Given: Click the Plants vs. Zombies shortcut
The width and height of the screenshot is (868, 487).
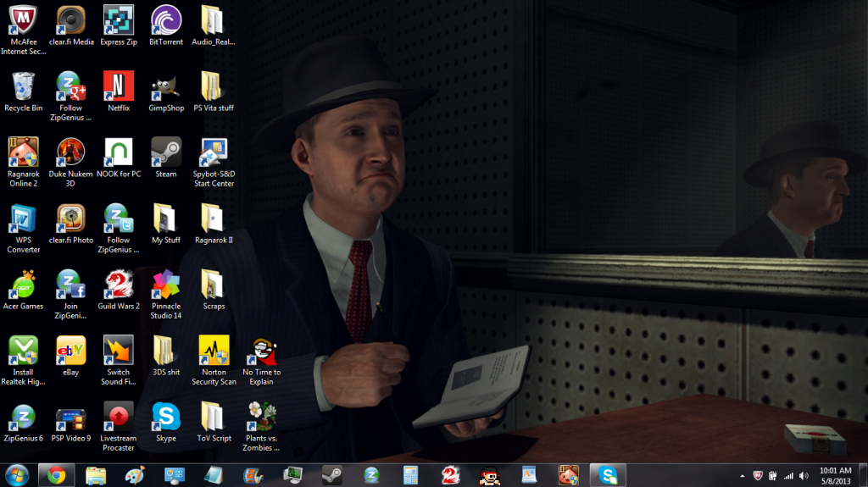Looking at the screenshot, I should (261, 427).
